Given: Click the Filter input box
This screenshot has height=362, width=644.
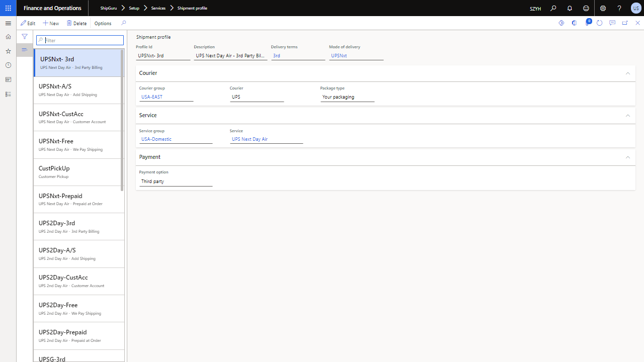Looking at the screenshot, I should tap(80, 40).
